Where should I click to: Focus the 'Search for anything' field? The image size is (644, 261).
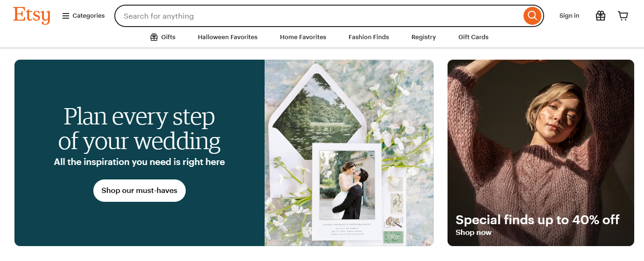(319, 16)
